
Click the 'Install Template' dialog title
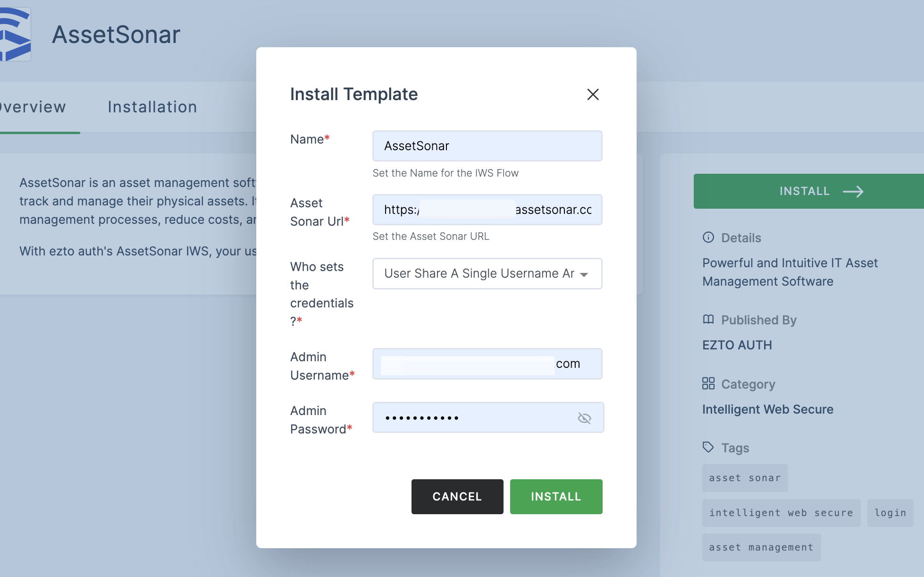(x=354, y=94)
